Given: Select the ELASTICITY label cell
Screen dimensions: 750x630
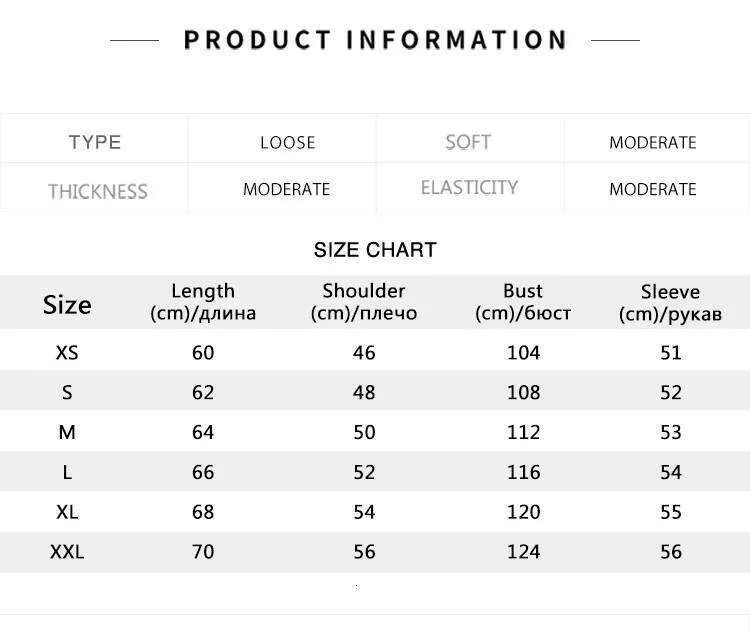Looking at the screenshot, I should click(x=469, y=188).
